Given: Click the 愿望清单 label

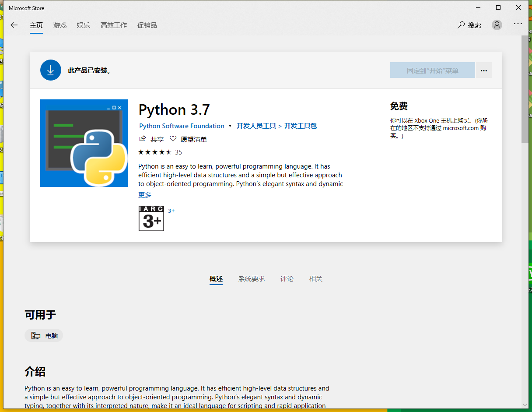Looking at the screenshot, I should tap(194, 139).
